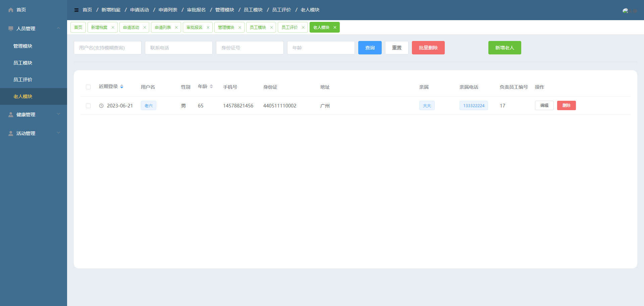Viewport: 644px width, 306px height.
Task: Click the 大大 relative tag
Action: (x=427, y=105)
